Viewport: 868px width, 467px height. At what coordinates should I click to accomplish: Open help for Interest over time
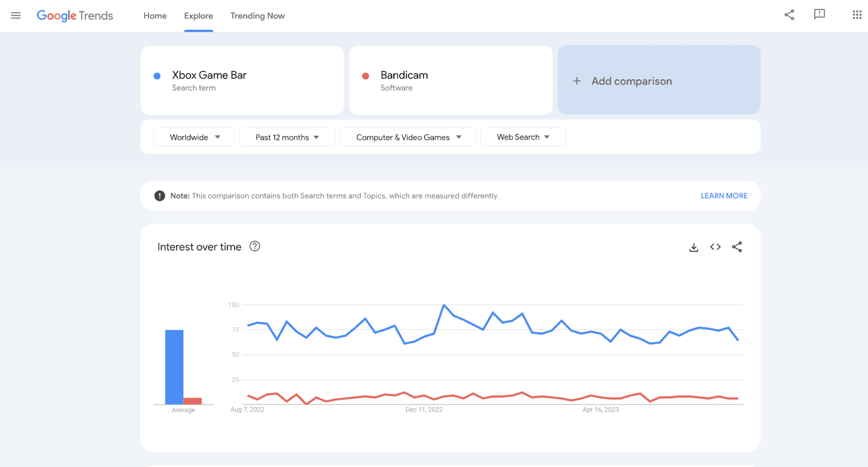click(254, 247)
